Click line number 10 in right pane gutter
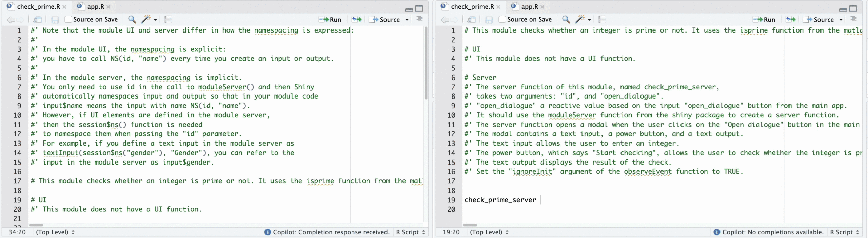Viewport: 868px width, 238px height. point(451,115)
